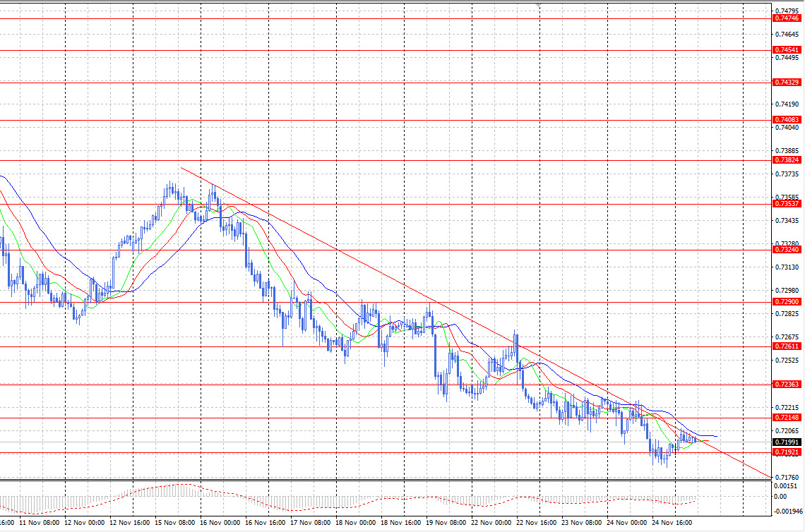Click the price scale value 0.72980
805x532 pixels.
point(787,291)
